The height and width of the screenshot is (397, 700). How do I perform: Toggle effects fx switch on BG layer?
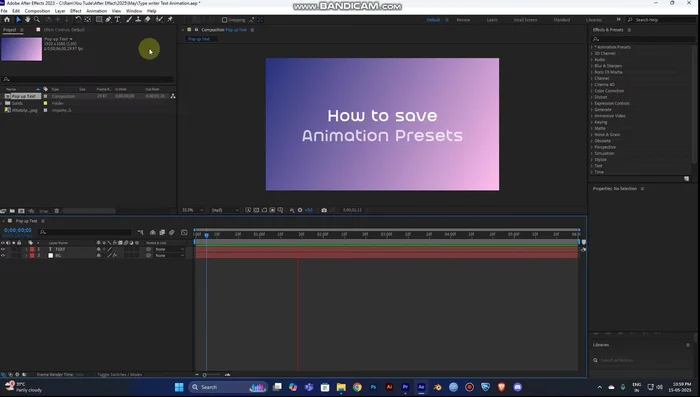pyautogui.click(x=115, y=255)
